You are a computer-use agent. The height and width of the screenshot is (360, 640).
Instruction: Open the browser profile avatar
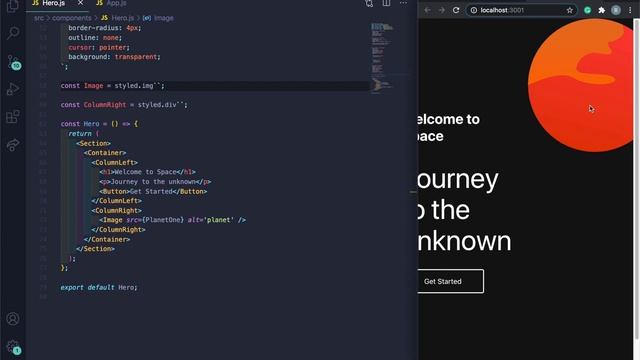[x=616, y=10]
